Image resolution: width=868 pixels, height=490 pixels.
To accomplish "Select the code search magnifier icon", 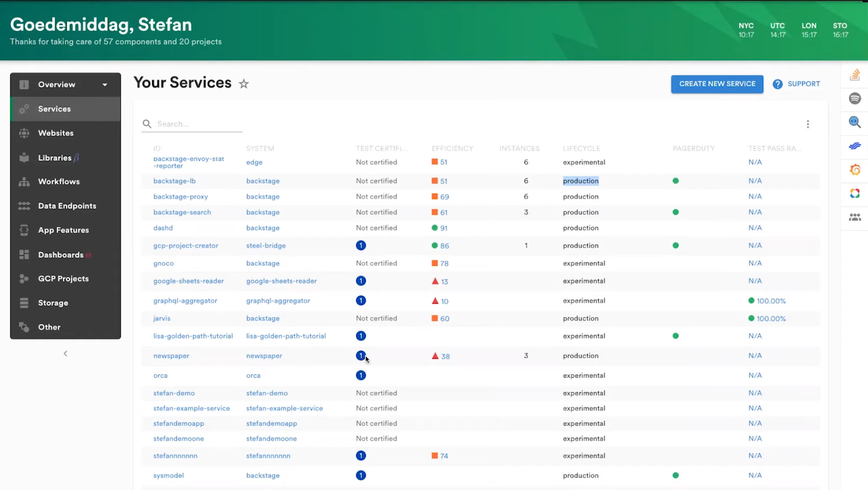I will 855,122.
